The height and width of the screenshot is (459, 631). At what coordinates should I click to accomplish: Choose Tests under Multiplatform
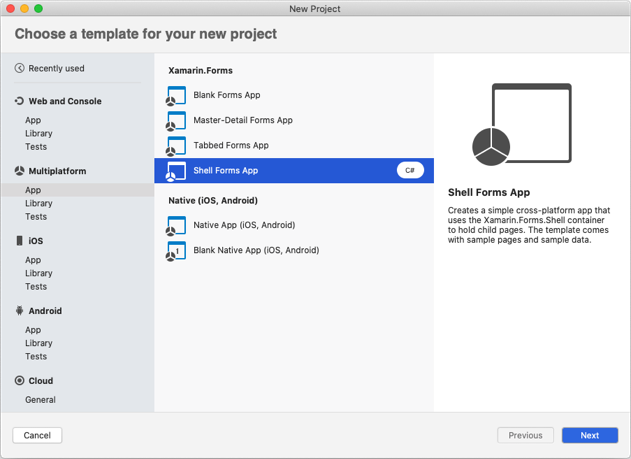point(36,217)
